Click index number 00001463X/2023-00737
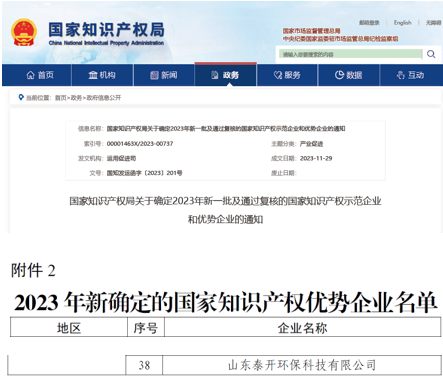 tap(140, 144)
